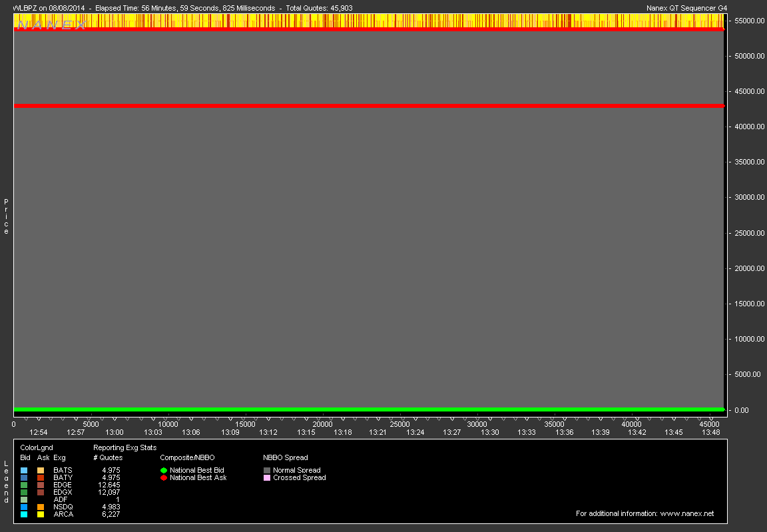Select the BATY ask color swatch
The width and height of the screenshot is (767, 532).
point(41,477)
